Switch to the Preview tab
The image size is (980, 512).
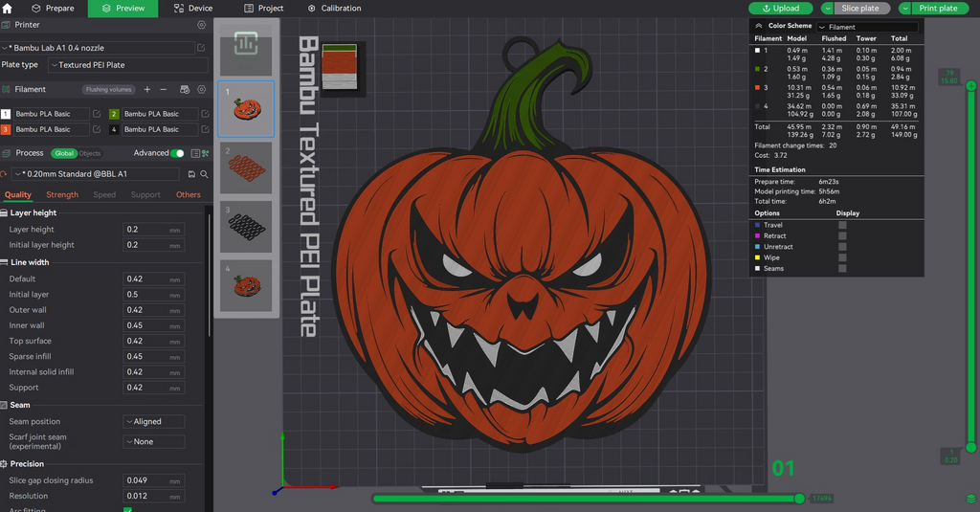click(x=123, y=8)
